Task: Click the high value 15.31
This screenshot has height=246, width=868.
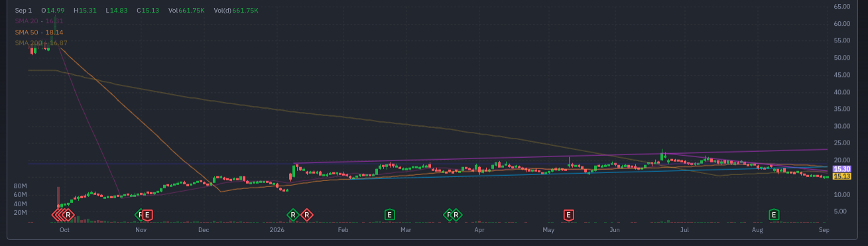Action: pyautogui.click(x=88, y=11)
